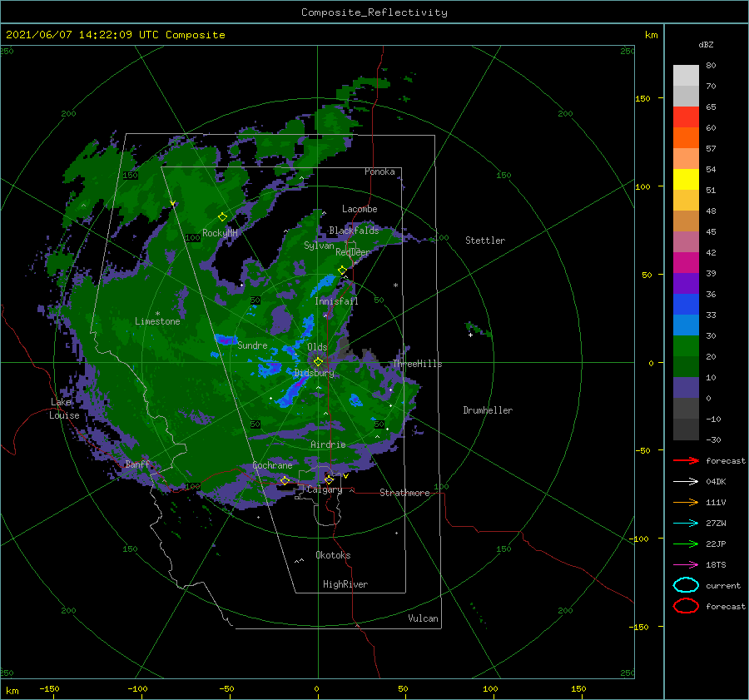
Task: Click the Strathmore label
Action: coord(404,493)
